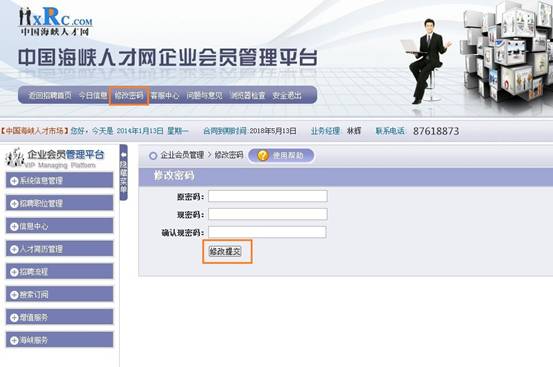The image size is (553, 367).
Task: Expand 海峡服务 sidebar section
Action: point(60,340)
